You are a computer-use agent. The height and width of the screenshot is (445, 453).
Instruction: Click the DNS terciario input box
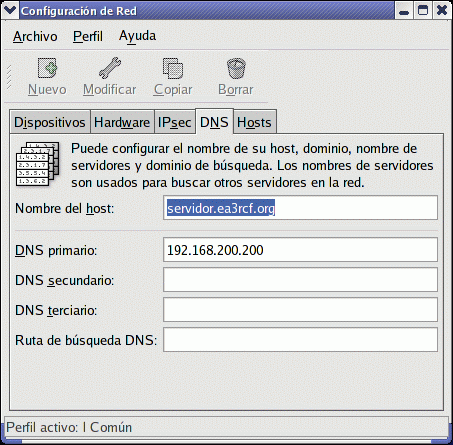click(300, 309)
